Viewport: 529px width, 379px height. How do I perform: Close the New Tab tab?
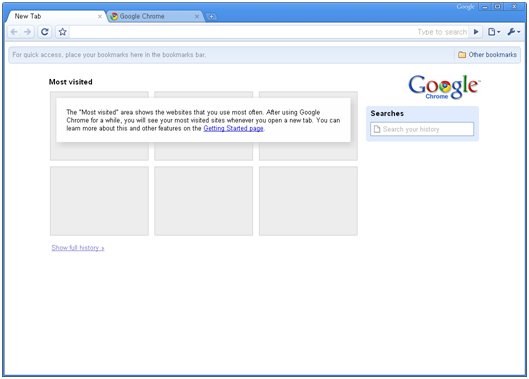[x=100, y=16]
